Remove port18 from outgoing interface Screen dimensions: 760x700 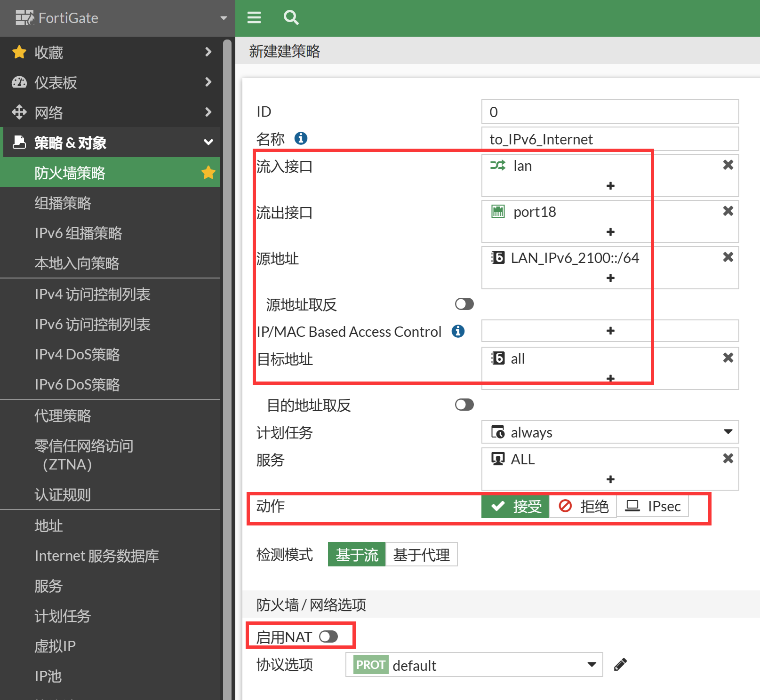pos(728,211)
